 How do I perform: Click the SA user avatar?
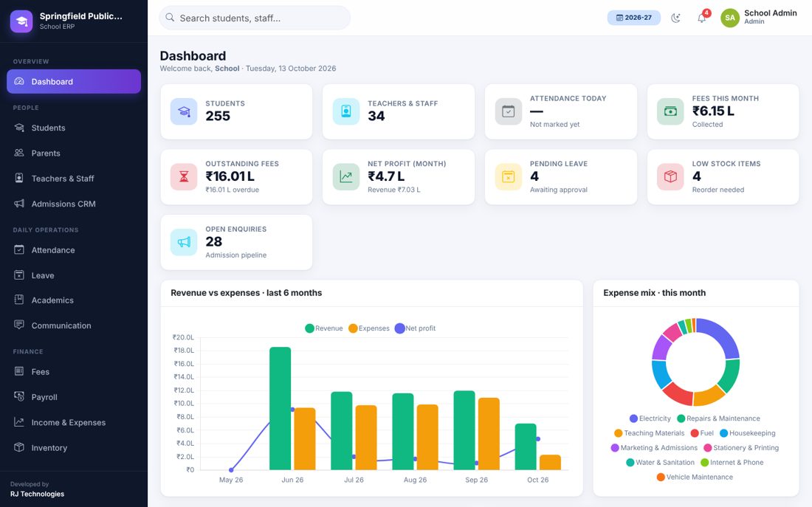729,18
